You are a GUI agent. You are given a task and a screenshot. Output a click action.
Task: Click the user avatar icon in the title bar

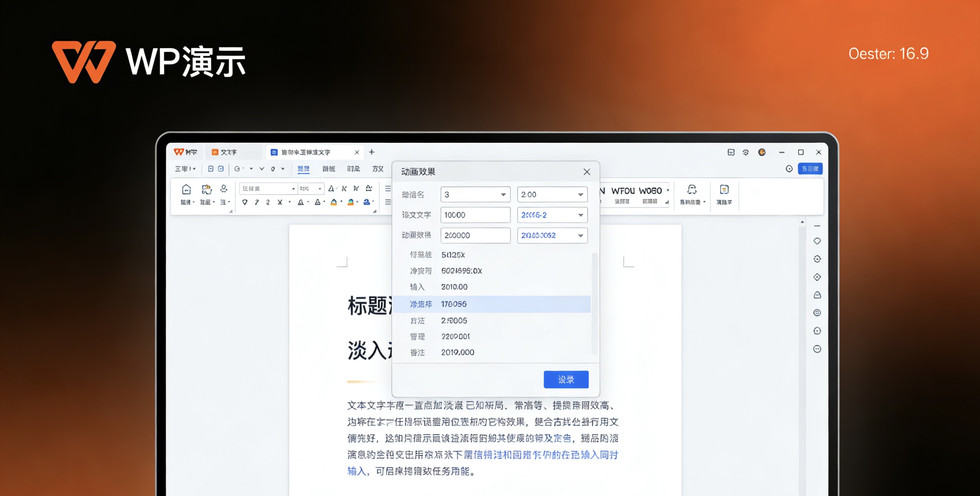(761, 152)
